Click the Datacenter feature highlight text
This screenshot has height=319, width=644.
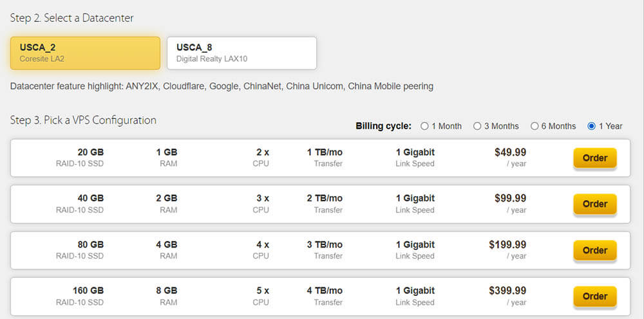click(x=222, y=86)
